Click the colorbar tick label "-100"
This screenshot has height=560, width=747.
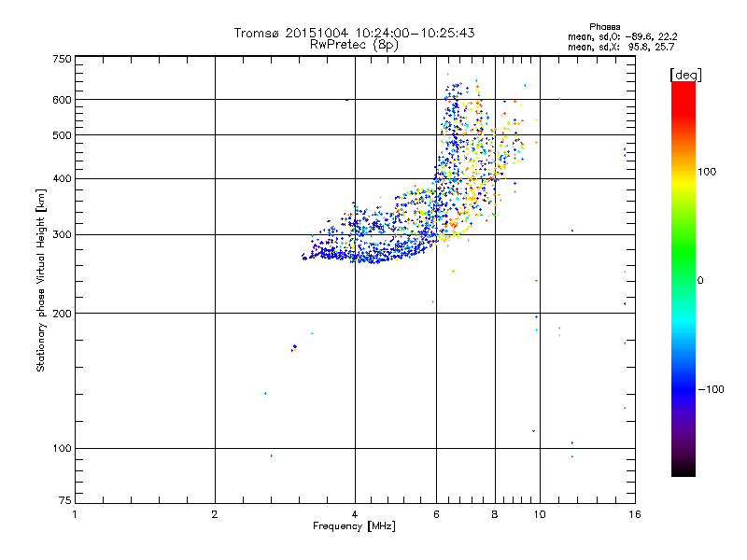(x=711, y=389)
